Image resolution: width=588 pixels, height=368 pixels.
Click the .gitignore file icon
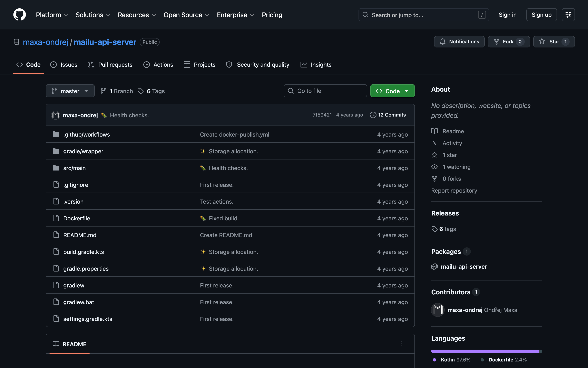pos(56,184)
